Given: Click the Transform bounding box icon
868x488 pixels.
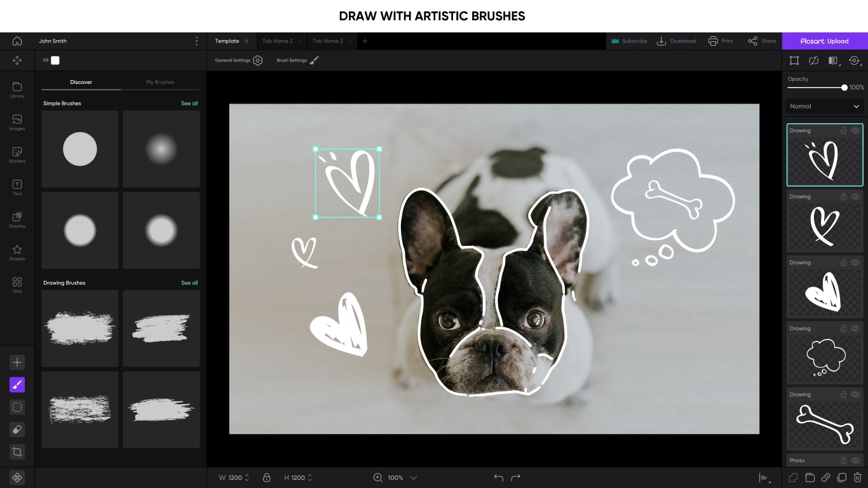Looking at the screenshot, I should (794, 60).
